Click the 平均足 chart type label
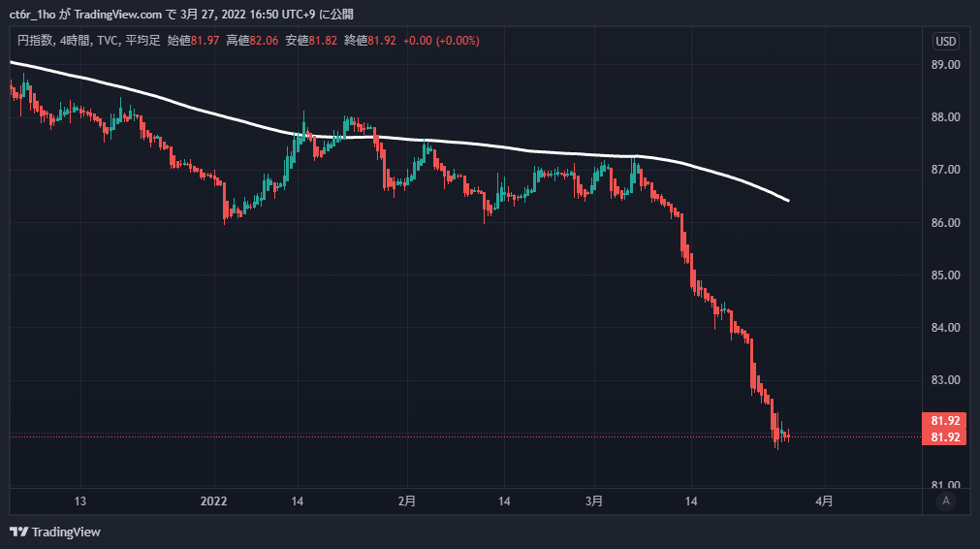The height and width of the screenshot is (549, 980). coord(143,41)
